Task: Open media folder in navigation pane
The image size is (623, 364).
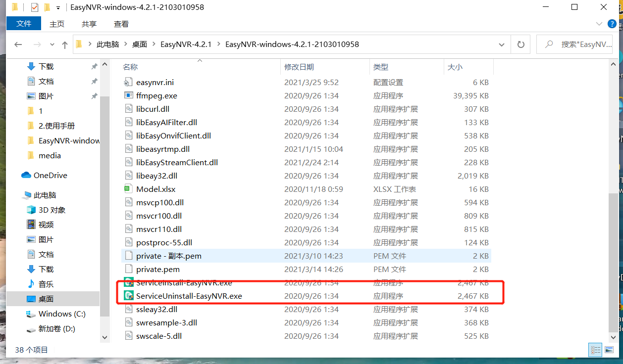Action: click(x=50, y=155)
